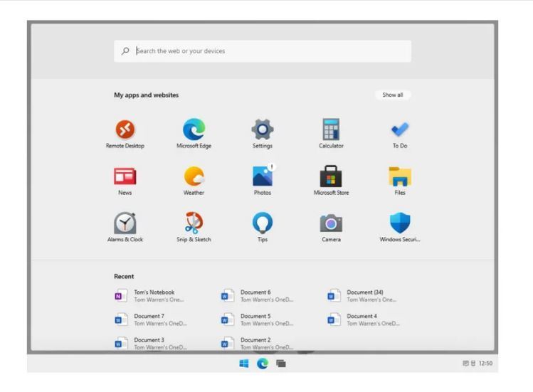The image size is (533, 392).
Task: Click the Show all button
Action: (392, 95)
